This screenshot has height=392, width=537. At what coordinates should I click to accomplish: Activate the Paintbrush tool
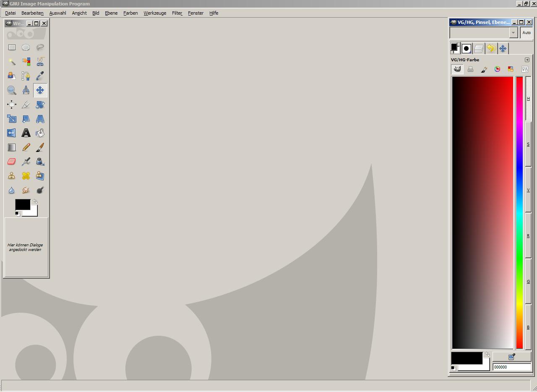pyautogui.click(x=40, y=147)
